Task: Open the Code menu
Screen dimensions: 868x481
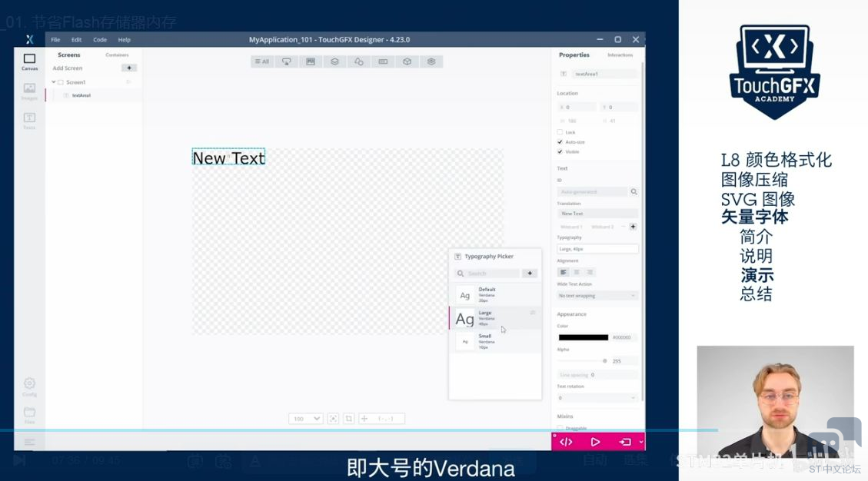Action: [x=100, y=40]
